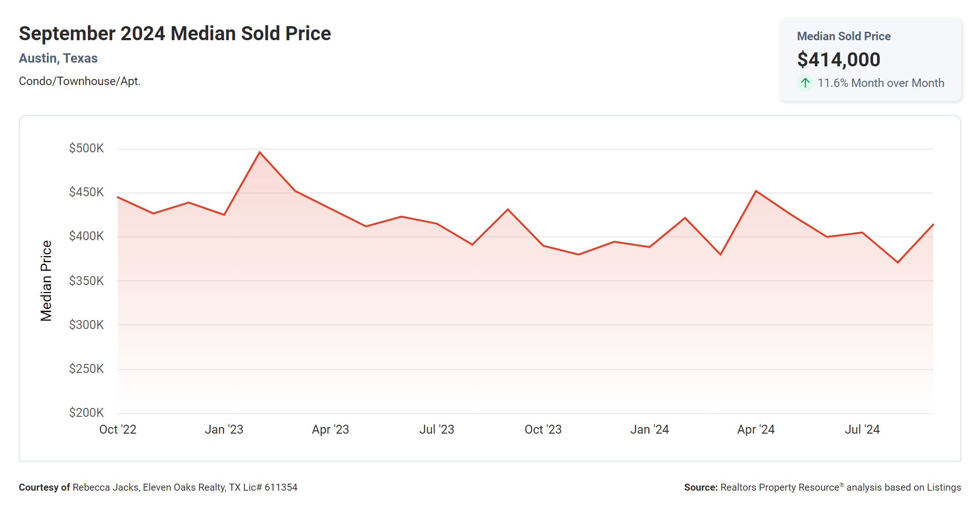Viewport: 980px width, 514px height.
Task: Click the "11.6% Month over Month" text
Action: click(x=880, y=83)
